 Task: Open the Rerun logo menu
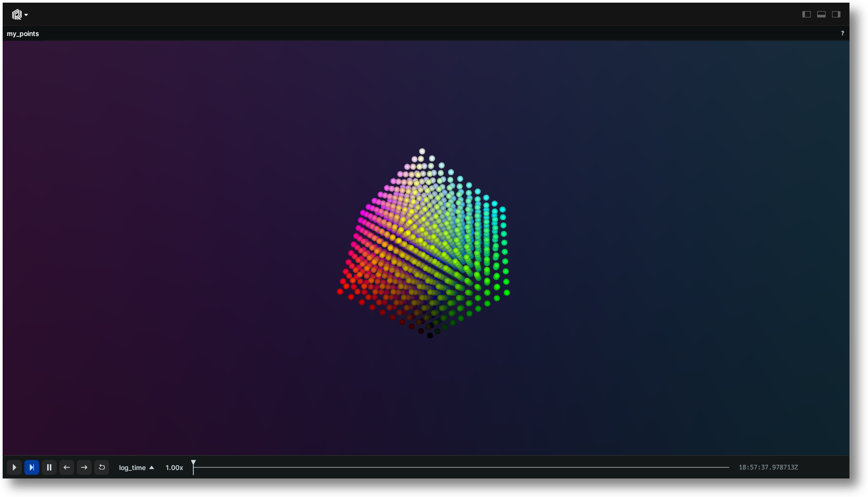(x=20, y=15)
